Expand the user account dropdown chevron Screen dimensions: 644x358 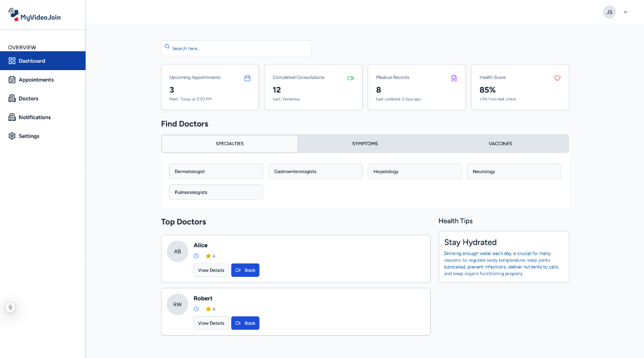pyautogui.click(x=626, y=12)
